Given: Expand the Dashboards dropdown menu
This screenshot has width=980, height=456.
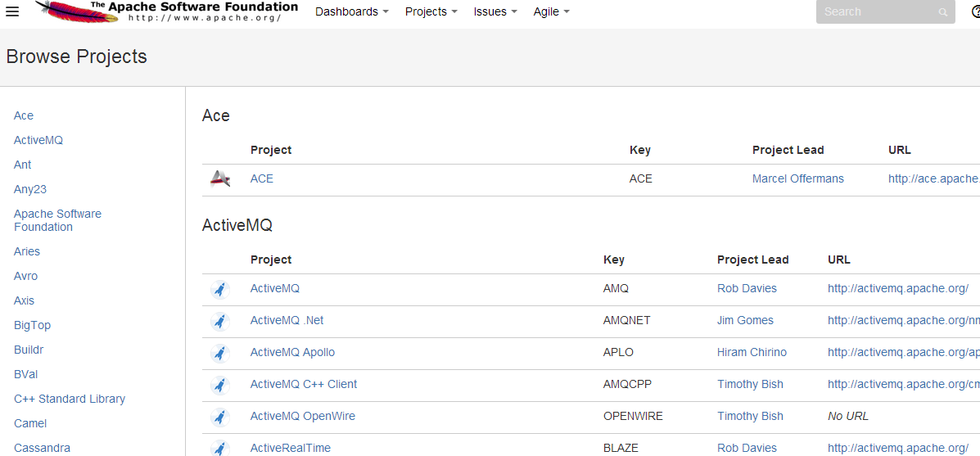Looking at the screenshot, I should tap(352, 11).
